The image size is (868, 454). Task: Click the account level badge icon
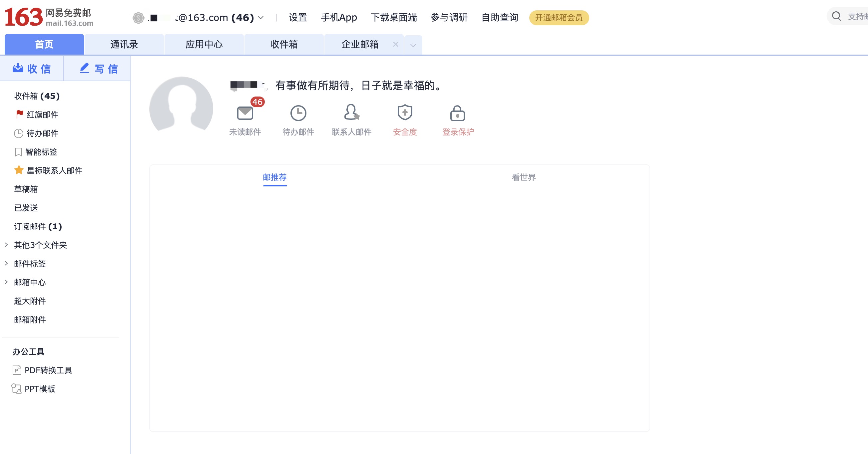138,18
